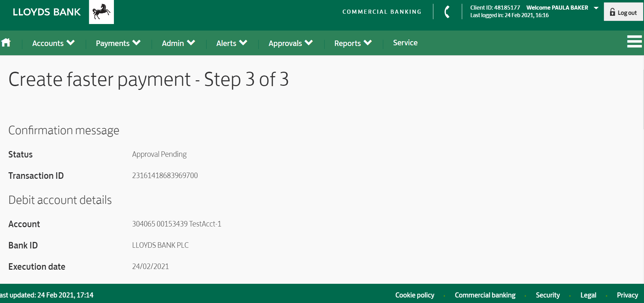Click the Debit account details heading

click(x=60, y=200)
